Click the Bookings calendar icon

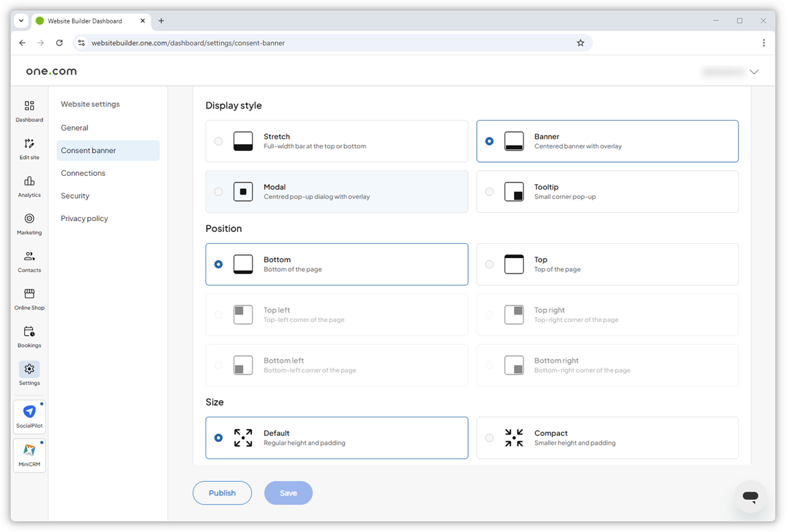click(29, 332)
